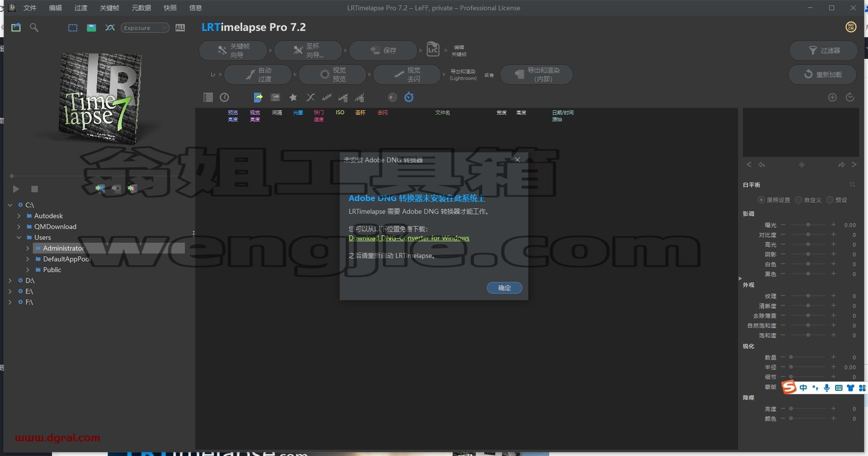Click the 关键帧向导 button
Image resolution: width=868 pixels, height=456 pixels.
click(233, 50)
